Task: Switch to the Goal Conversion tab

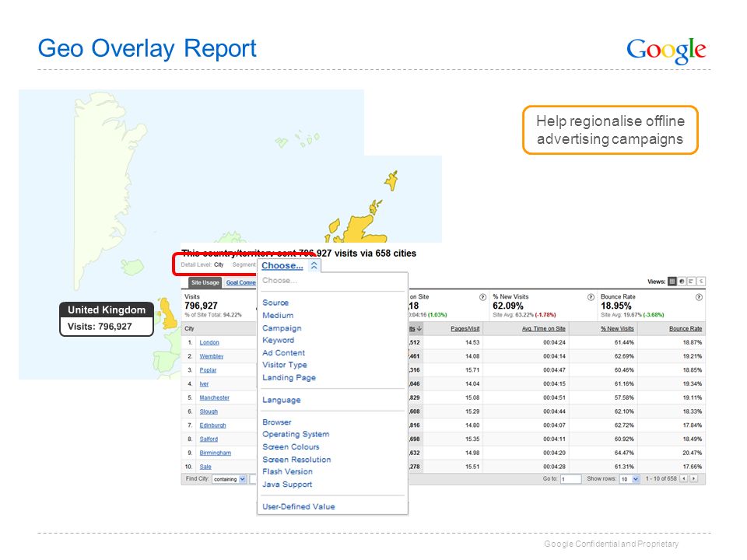Action: (x=241, y=282)
